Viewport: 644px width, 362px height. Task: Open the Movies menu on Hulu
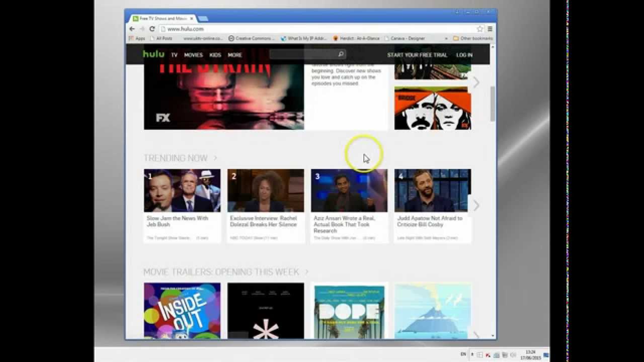click(x=193, y=55)
